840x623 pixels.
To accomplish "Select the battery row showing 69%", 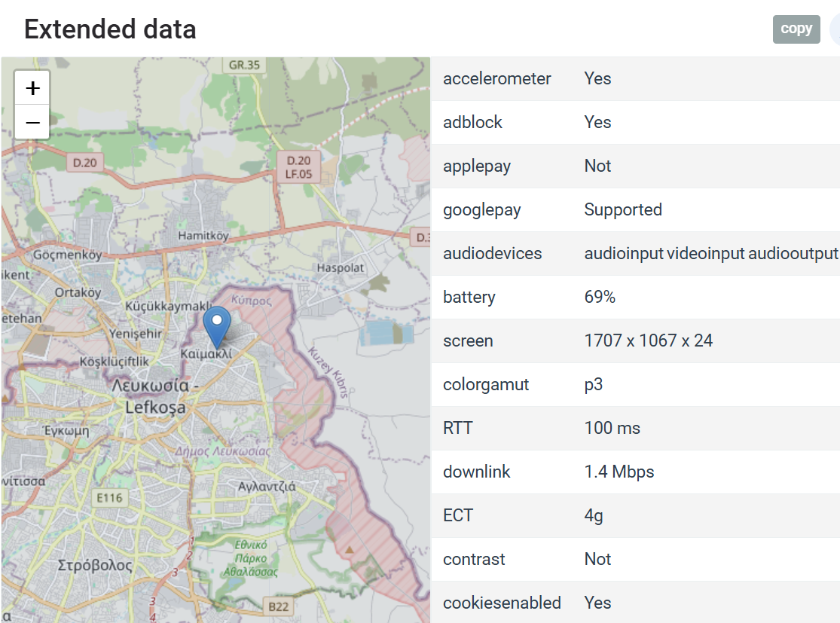I will click(600, 297).
